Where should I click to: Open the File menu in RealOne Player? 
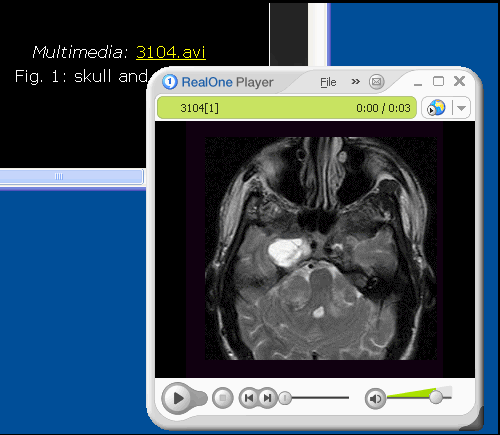(x=328, y=82)
